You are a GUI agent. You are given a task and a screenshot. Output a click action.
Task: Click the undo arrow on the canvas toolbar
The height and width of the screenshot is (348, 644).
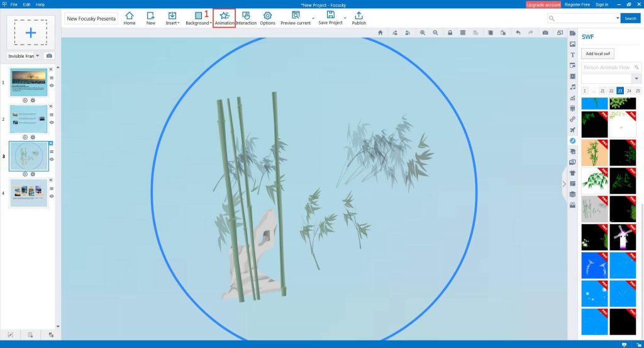click(518, 32)
